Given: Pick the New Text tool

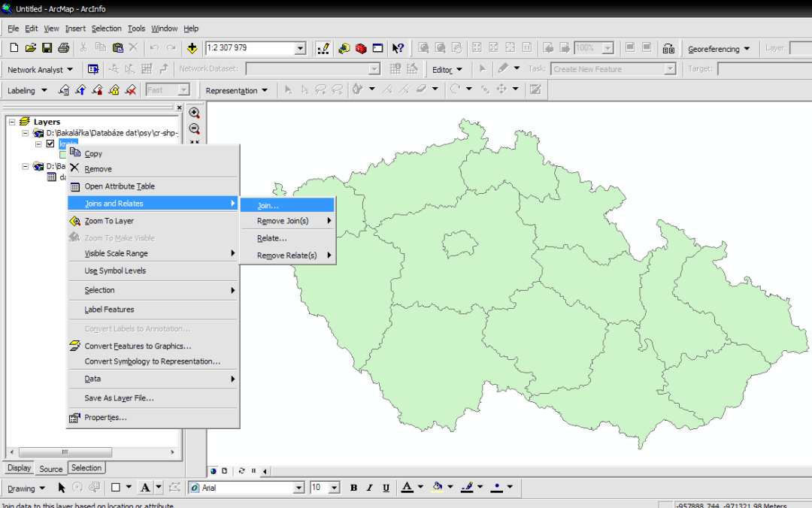Looking at the screenshot, I should (146, 488).
